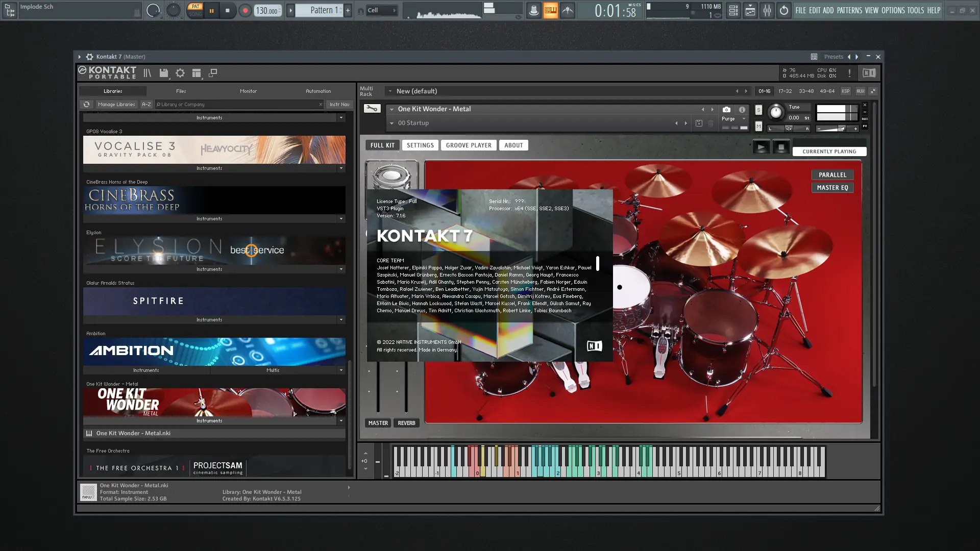This screenshot has height=551, width=980.
Task: Open Kontakt options gear icon
Action: (180, 73)
